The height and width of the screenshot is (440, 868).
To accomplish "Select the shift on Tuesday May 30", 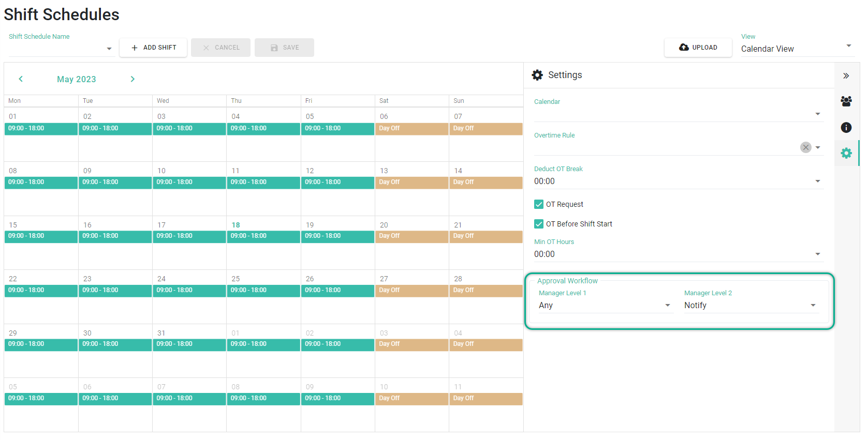I will click(115, 344).
